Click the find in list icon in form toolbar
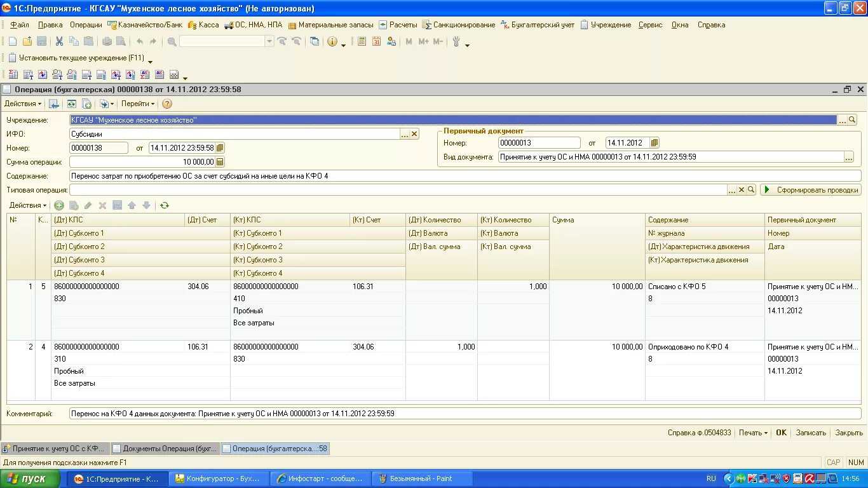Image resolution: width=868 pixels, height=488 pixels. click(x=54, y=104)
